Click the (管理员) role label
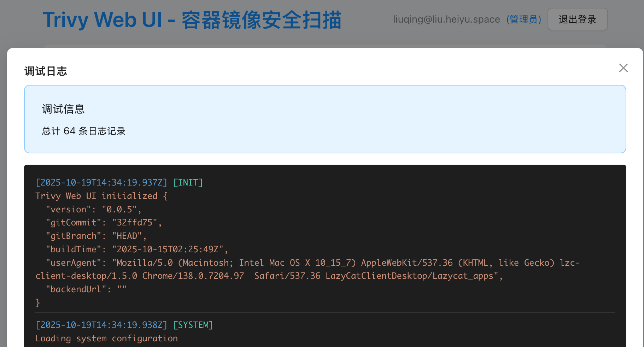This screenshot has width=644, height=347. pyautogui.click(x=524, y=19)
